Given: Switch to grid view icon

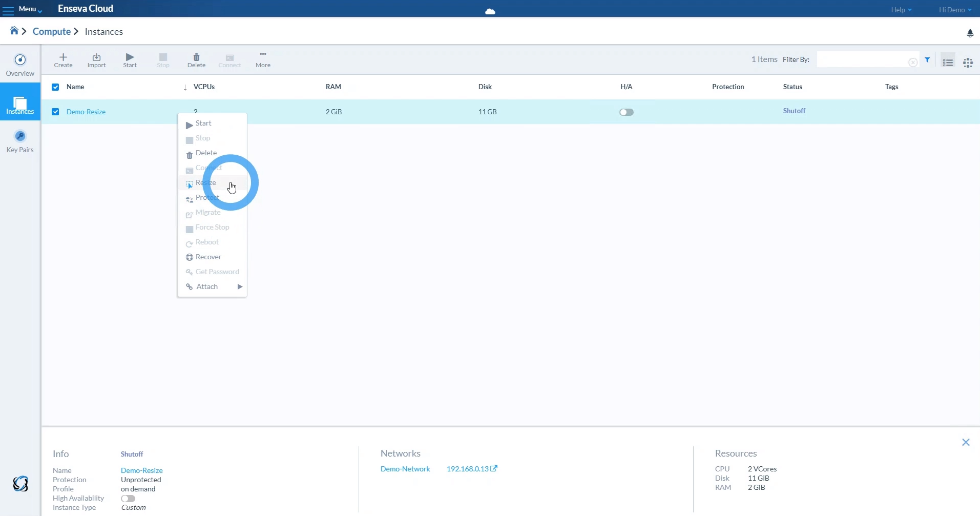Looking at the screenshot, I should coord(968,63).
